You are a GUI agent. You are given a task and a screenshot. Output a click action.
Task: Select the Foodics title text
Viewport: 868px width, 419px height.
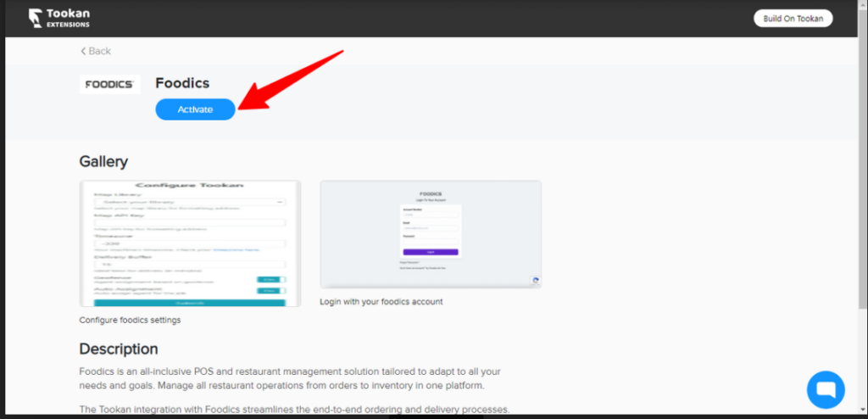[182, 83]
